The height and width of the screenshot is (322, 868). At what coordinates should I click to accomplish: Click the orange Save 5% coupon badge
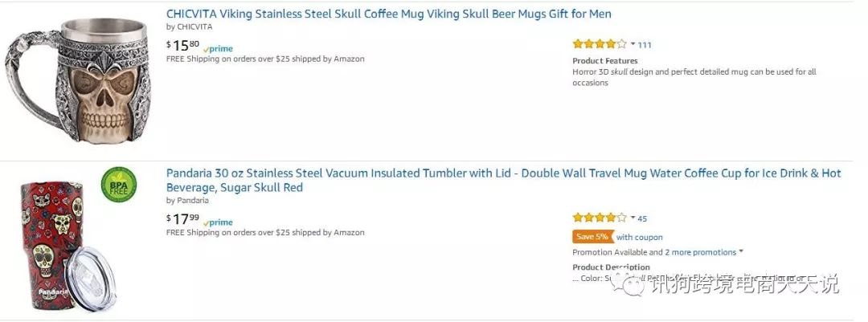[592, 237]
